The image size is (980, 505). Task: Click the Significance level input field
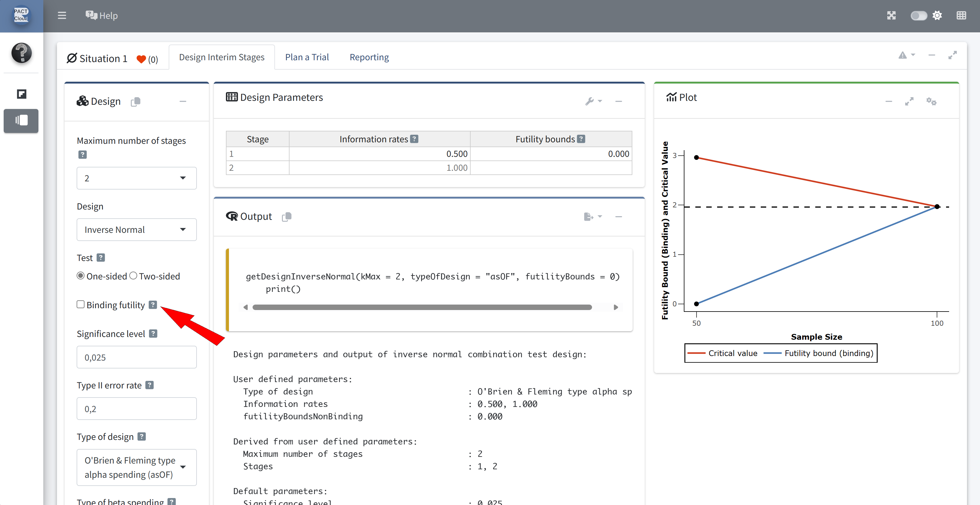pos(136,358)
